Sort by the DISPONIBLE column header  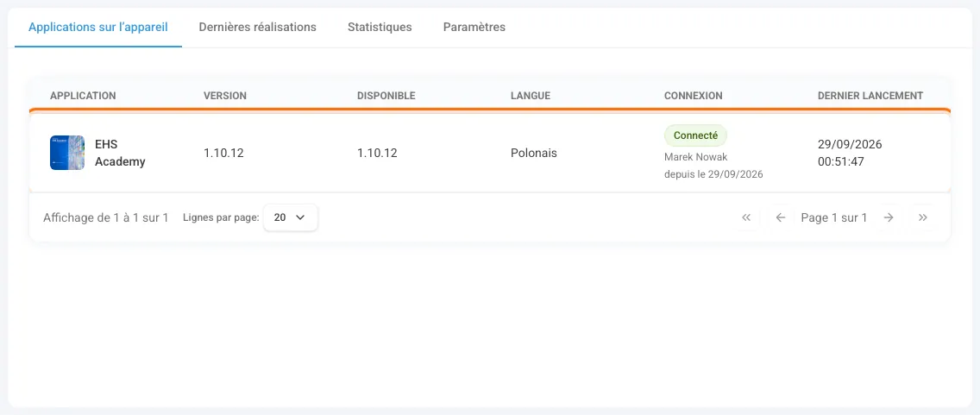coord(386,96)
